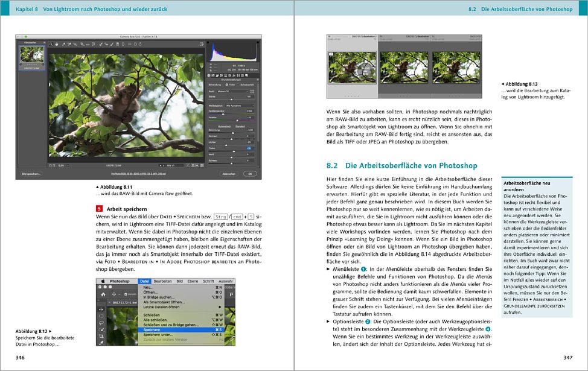The image size is (588, 371).
Task: Pick the White Balance eyedropper in Camera Raw
Action: [64, 44]
